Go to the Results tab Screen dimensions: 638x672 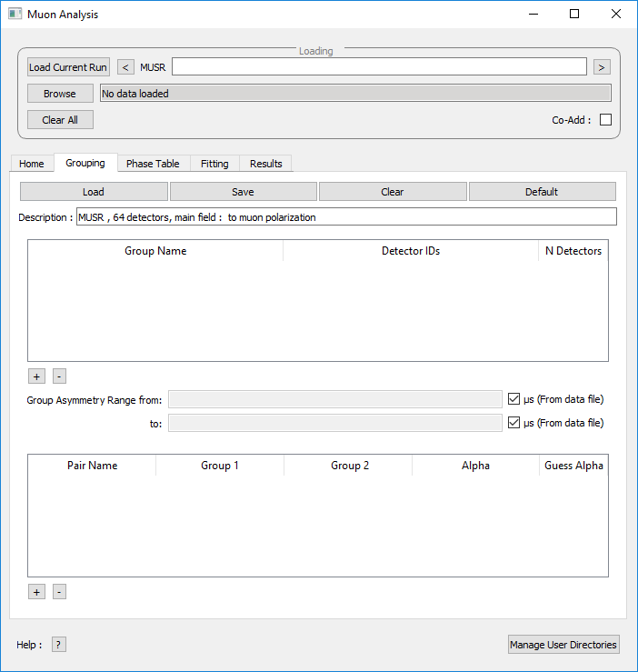coord(266,164)
